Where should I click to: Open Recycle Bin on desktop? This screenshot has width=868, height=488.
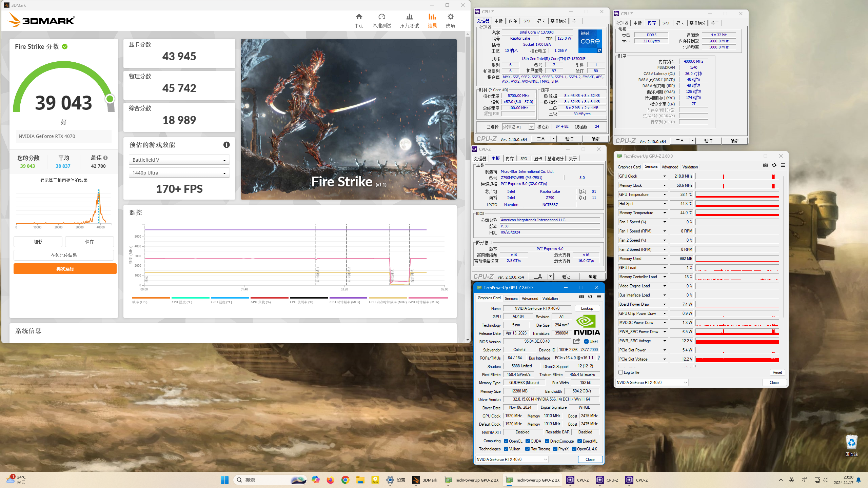coord(851,445)
